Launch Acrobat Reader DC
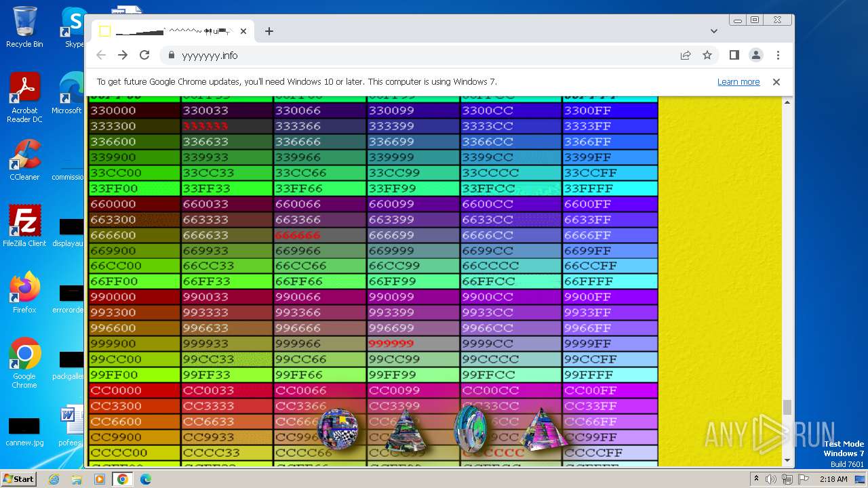 [24, 98]
